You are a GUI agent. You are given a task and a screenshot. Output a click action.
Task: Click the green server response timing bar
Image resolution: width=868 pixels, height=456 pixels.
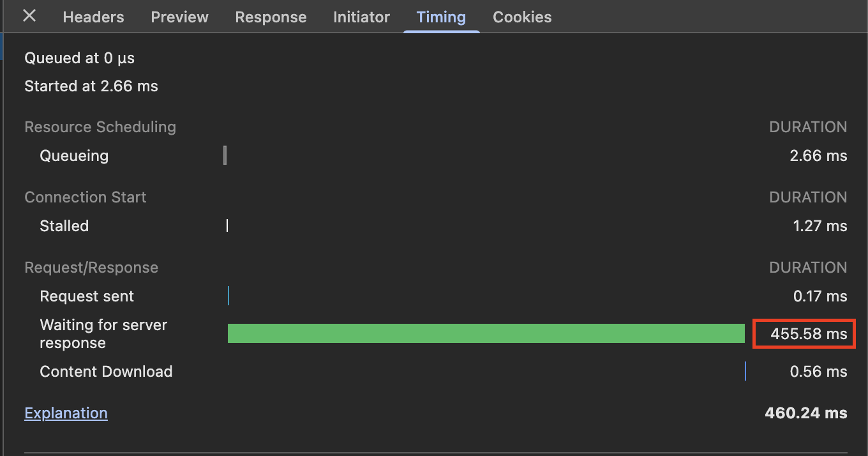pyautogui.click(x=486, y=333)
